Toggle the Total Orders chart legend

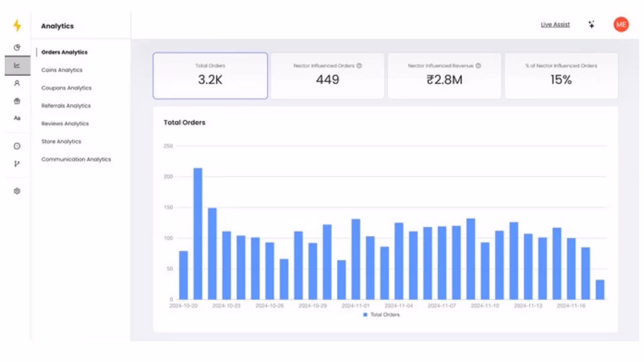[x=382, y=315]
